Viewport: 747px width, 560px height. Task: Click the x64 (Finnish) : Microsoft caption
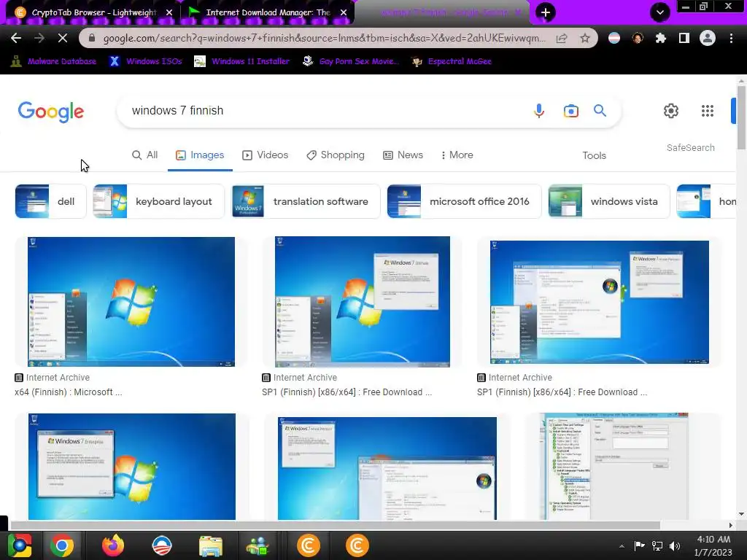pyautogui.click(x=68, y=392)
